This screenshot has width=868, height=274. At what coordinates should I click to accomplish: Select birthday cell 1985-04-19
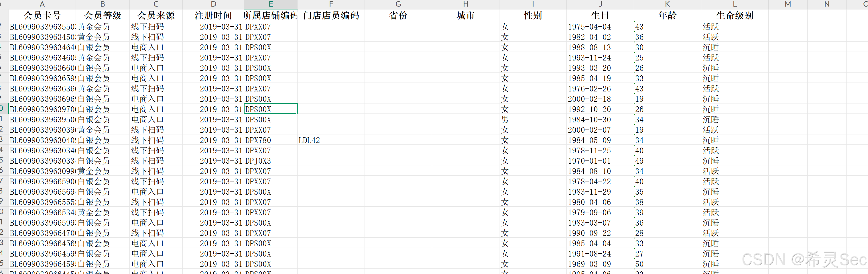(600, 78)
